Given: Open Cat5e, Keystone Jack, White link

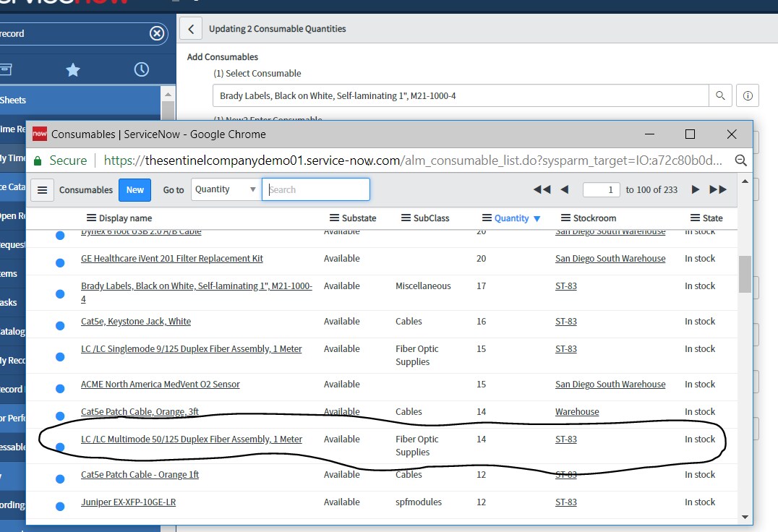Looking at the screenshot, I should [x=136, y=321].
